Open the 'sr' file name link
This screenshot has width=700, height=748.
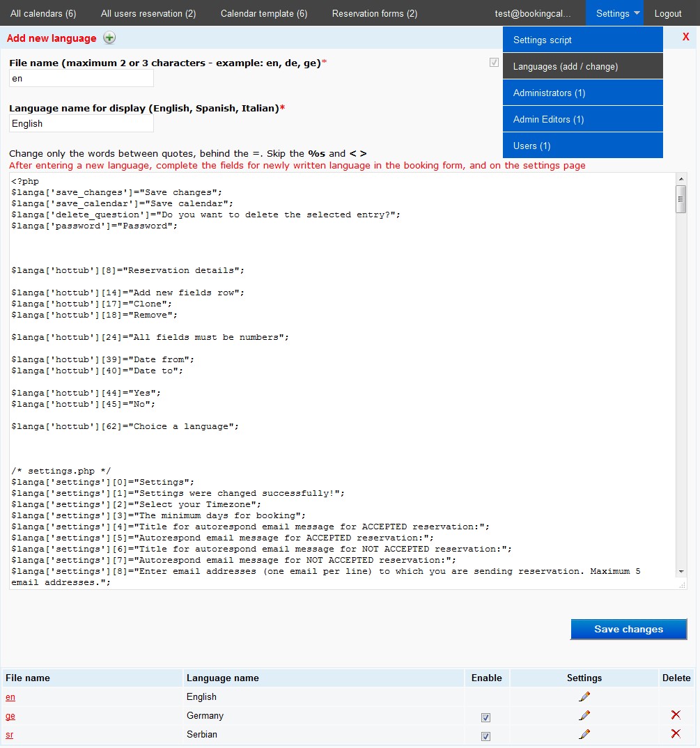tap(10, 735)
